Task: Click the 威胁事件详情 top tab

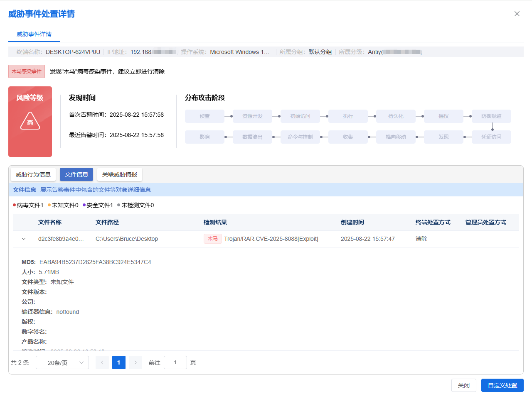Action: pyautogui.click(x=34, y=34)
